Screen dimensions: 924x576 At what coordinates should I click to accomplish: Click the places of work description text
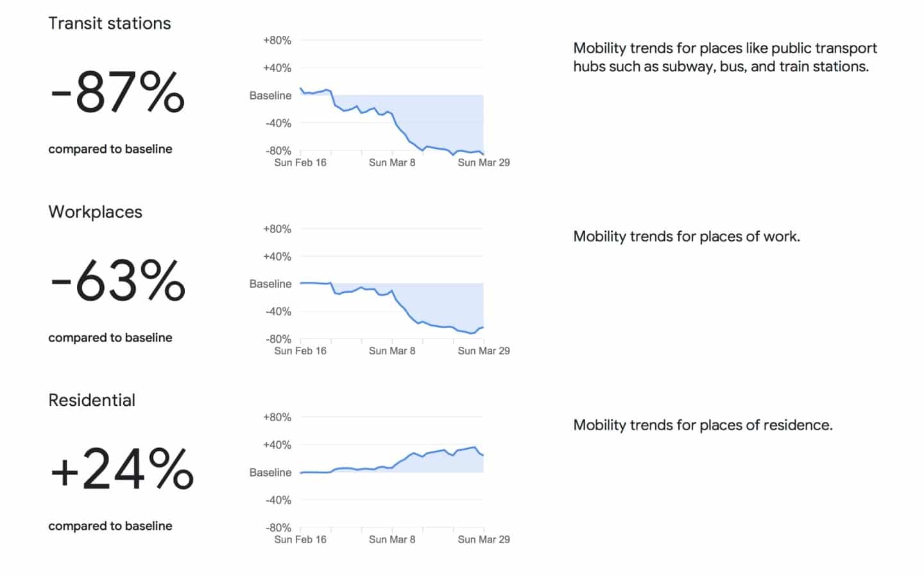[687, 236]
